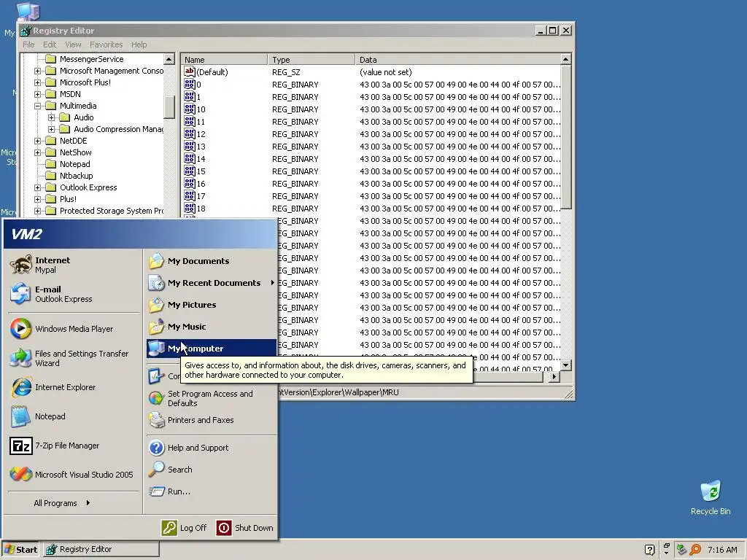Open the Run... dialog
Viewport: 747px width, 560px height.
point(212,491)
